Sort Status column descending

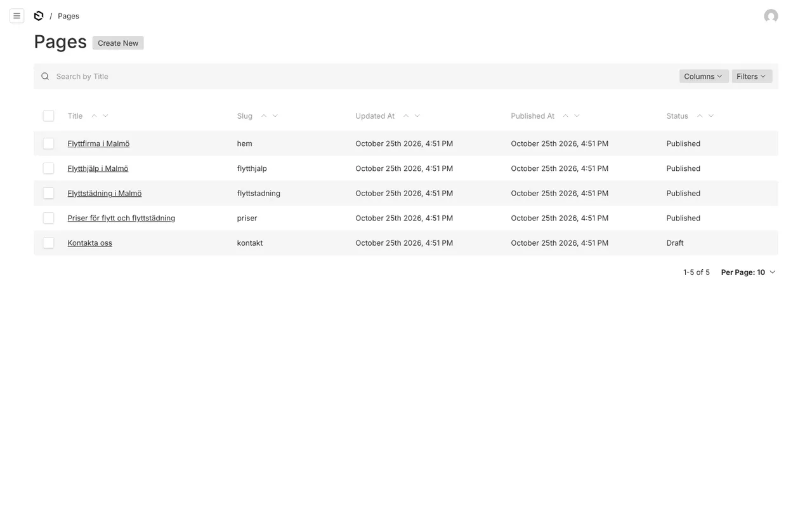point(711,116)
